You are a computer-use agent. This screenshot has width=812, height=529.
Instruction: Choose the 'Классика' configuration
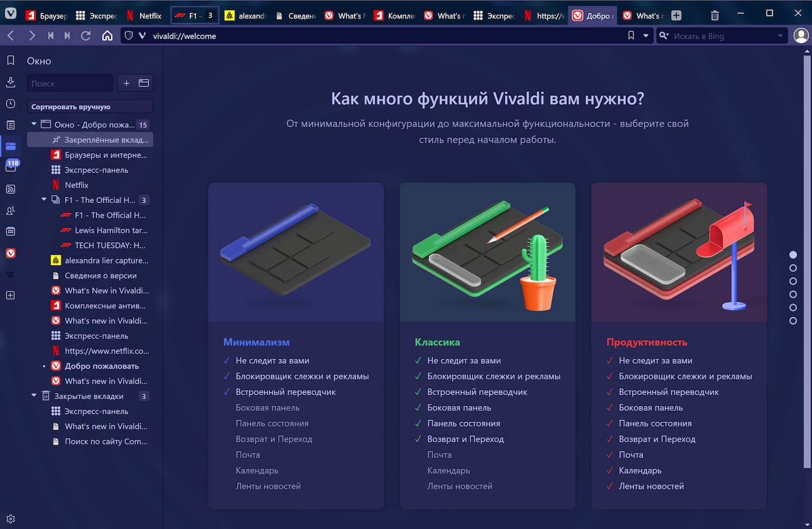click(x=487, y=346)
